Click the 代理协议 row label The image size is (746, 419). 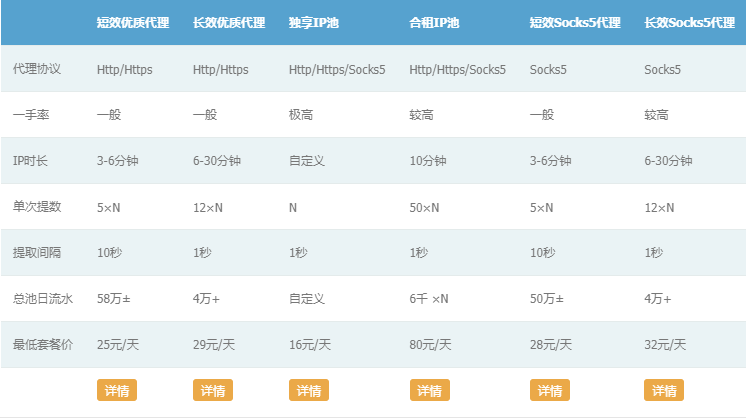tap(37, 69)
